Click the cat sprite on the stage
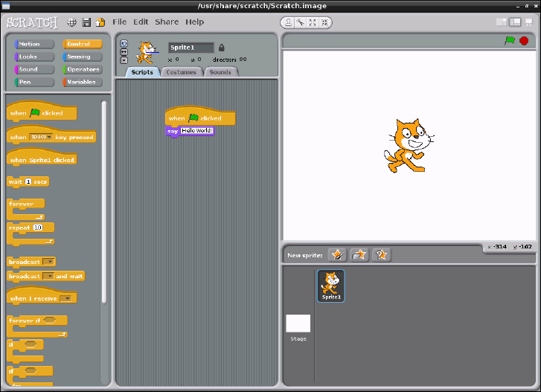This screenshot has height=392, width=541. (409, 146)
